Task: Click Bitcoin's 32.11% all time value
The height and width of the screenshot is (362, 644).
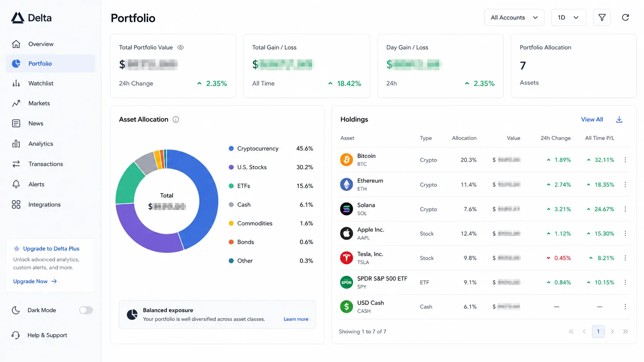Action: coord(604,160)
